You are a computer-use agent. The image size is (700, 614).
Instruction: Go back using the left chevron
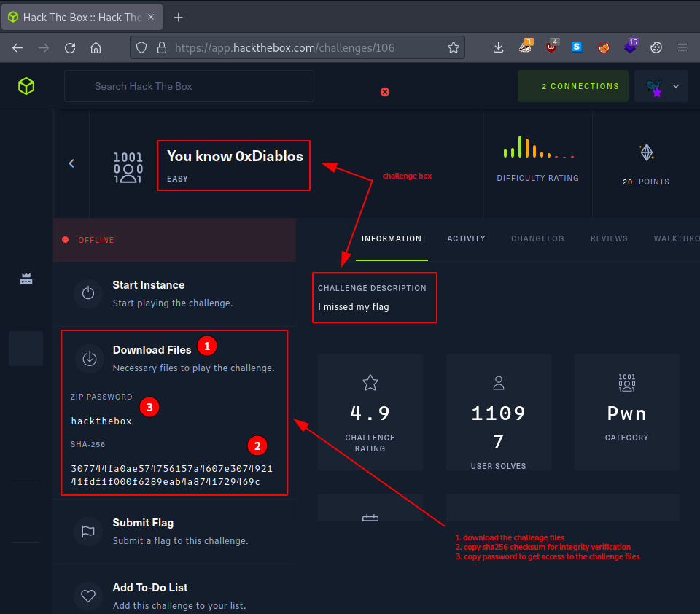[x=71, y=163]
